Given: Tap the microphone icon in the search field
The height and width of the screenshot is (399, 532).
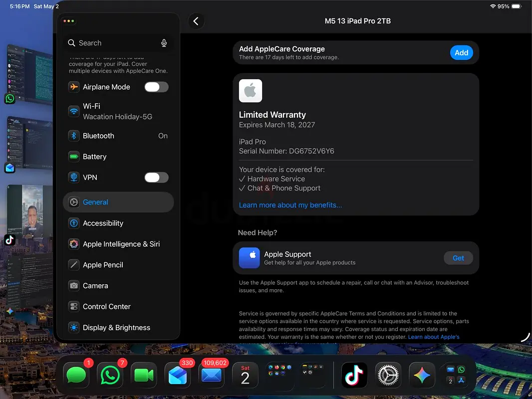Looking at the screenshot, I should point(164,43).
